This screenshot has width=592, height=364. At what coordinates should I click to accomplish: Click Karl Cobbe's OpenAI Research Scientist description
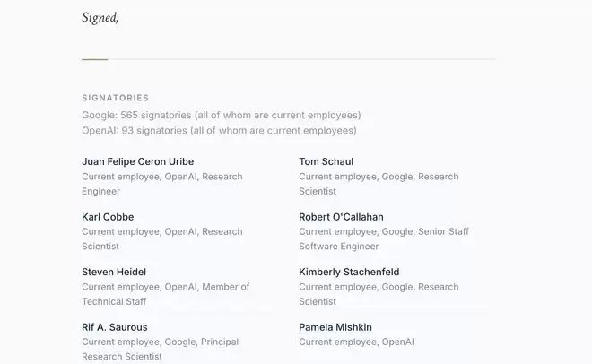161,238
